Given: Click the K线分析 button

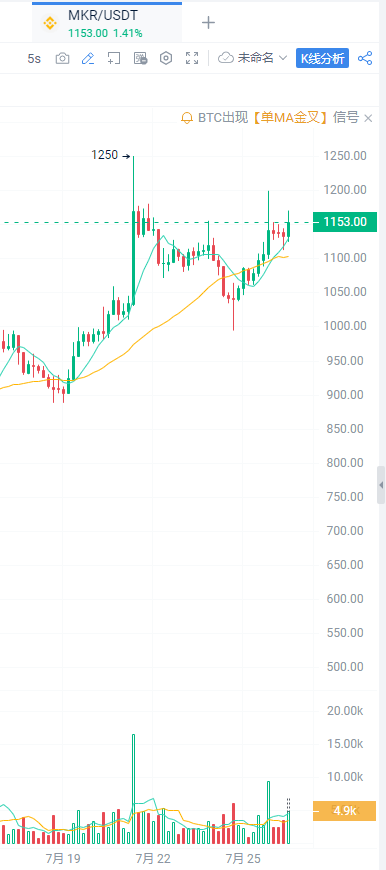Looking at the screenshot, I should click(322, 58).
